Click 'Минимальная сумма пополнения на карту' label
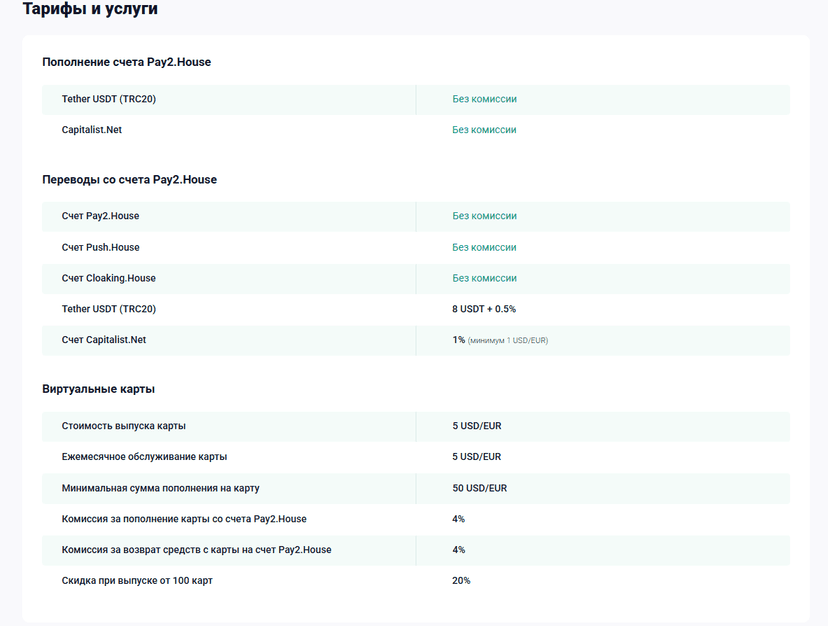Screen dimensions: 828x626 (161, 488)
